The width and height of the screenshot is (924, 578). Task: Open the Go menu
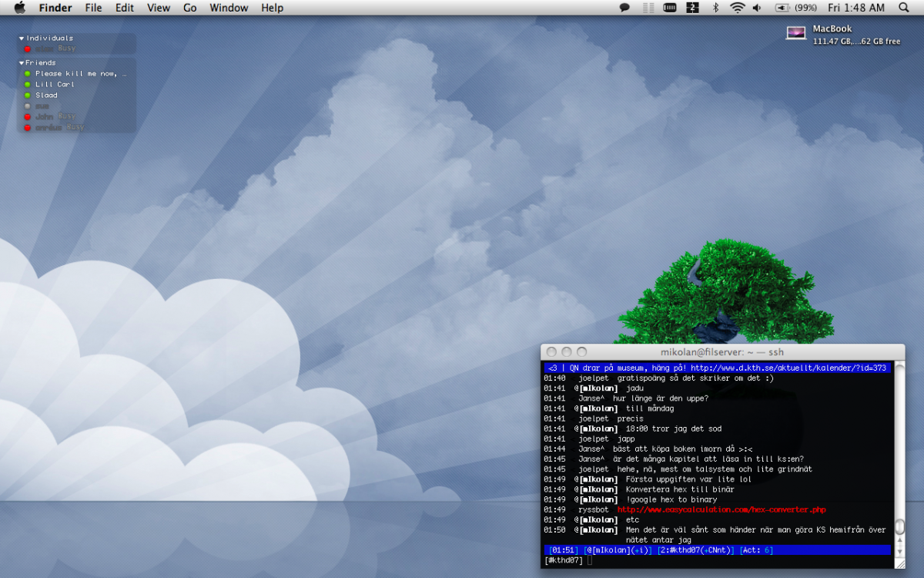[190, 8]
